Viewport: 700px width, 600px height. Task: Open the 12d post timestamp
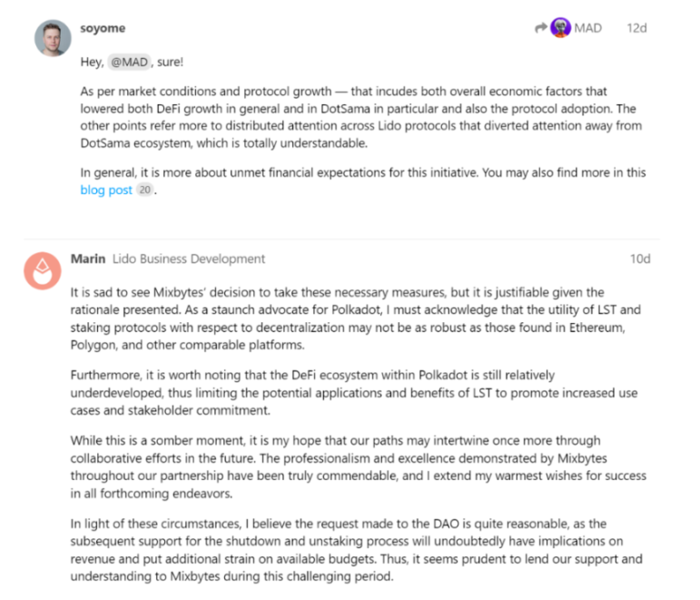click(x=636, y=28)
